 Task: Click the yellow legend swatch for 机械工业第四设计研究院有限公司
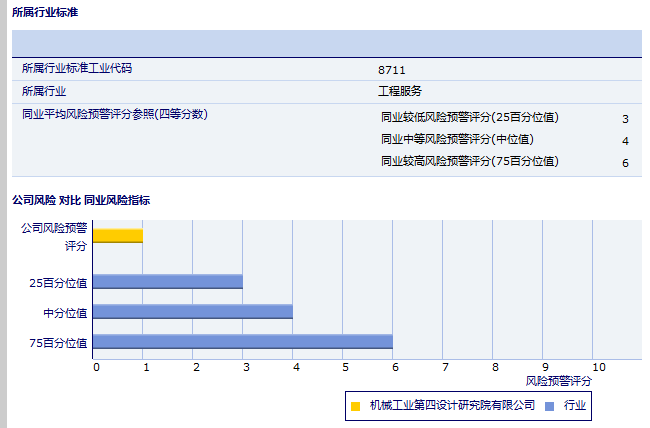pyautogui.click(x=355, y=406)
